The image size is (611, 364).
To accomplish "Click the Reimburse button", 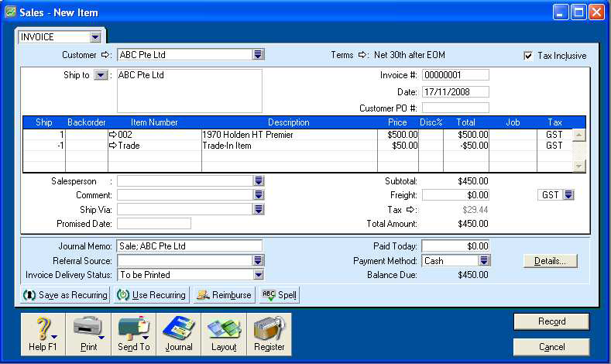I will pos(225,295).
